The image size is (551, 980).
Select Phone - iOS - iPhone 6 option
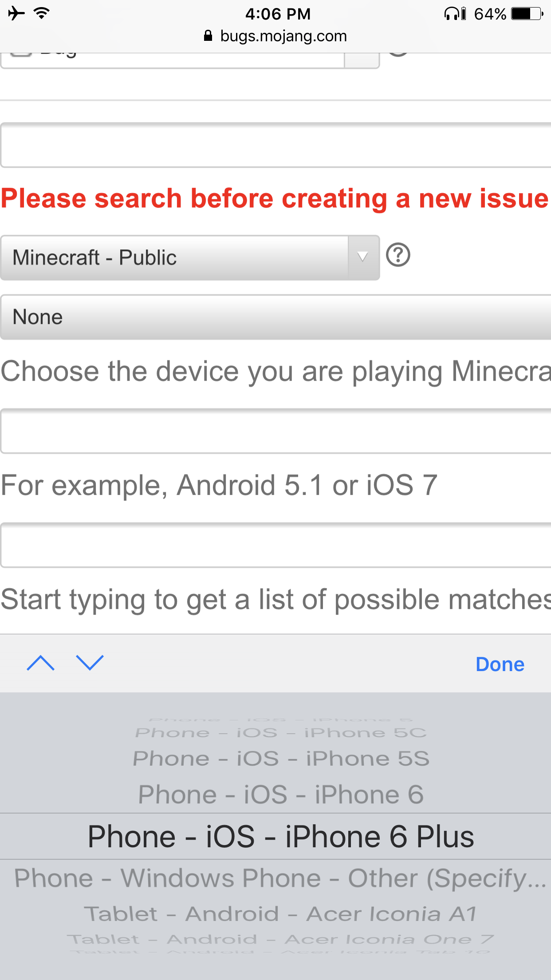click(280, 794)
